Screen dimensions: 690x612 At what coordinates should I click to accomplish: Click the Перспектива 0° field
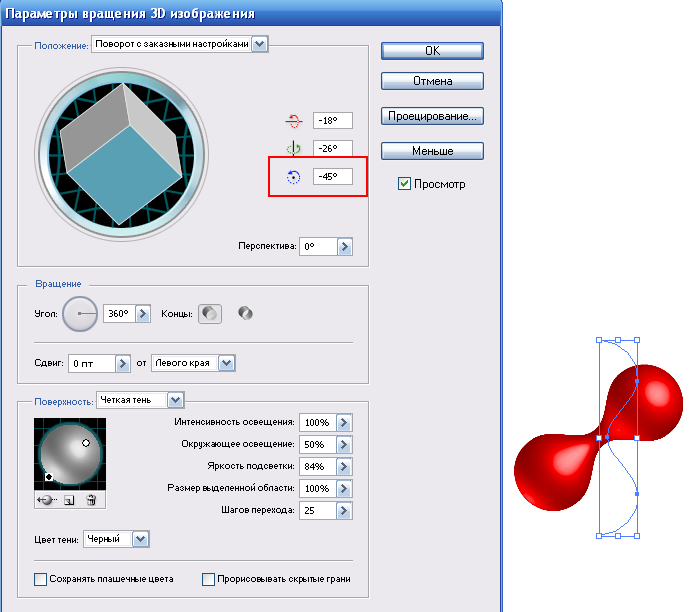coord(319,246)
